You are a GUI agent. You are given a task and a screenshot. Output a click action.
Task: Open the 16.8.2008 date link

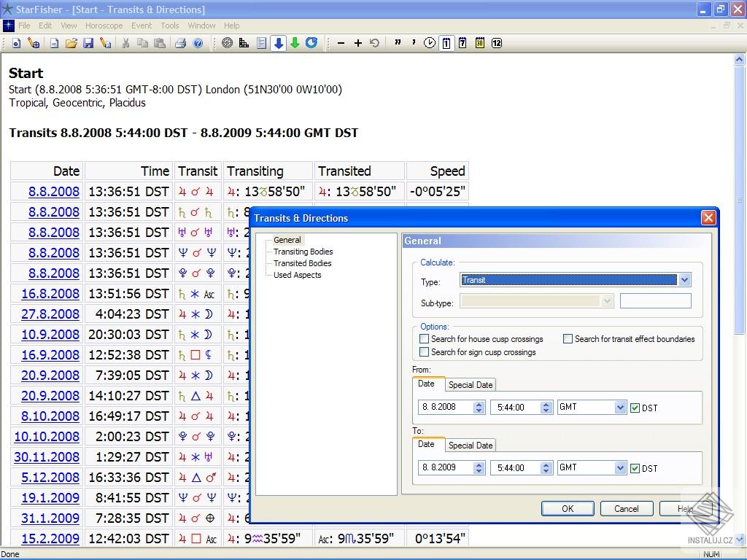(x=50, y=294)
